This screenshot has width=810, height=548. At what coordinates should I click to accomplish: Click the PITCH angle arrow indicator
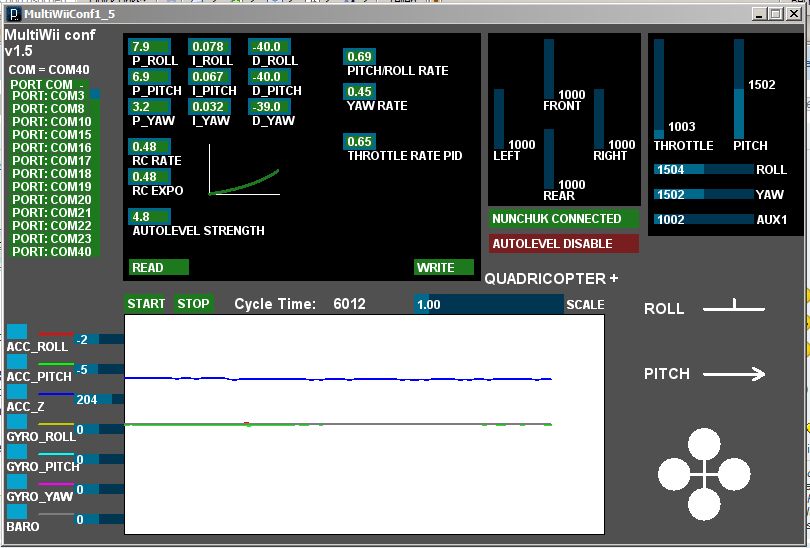tap(734, 374)
